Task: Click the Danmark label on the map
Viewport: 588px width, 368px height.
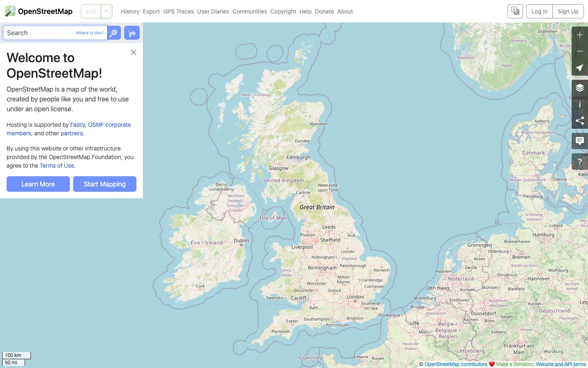Action: 533,153
